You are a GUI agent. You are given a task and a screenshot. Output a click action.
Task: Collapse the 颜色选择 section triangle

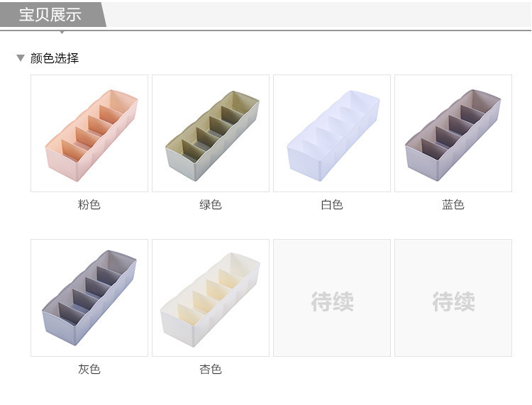pyautogui.click(x=21, y=58)
